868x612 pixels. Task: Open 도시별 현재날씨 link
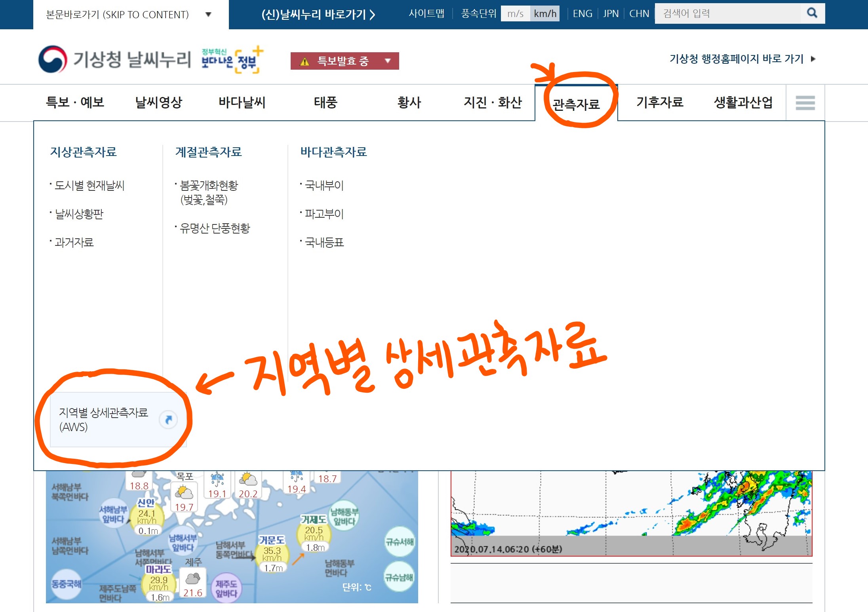pyautogui.click(x=89, y=185)
